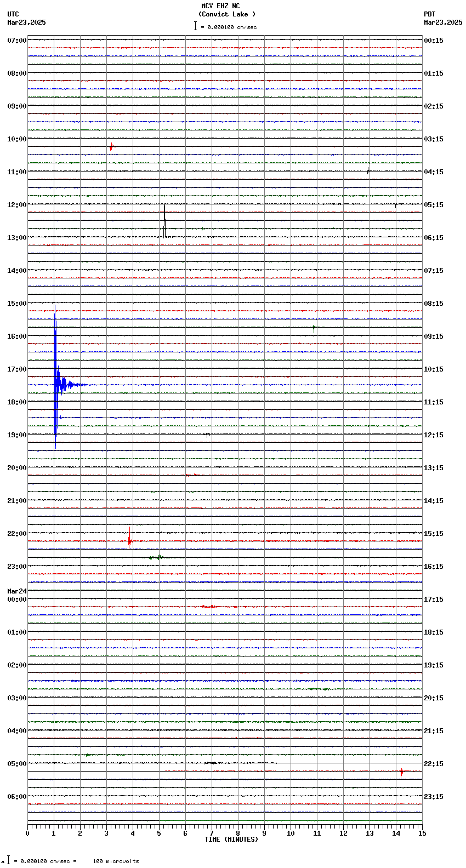The width and height of the screenshot is (466, 868).
Task: Click the PDT label at top right
Action: tap(430, 14)
